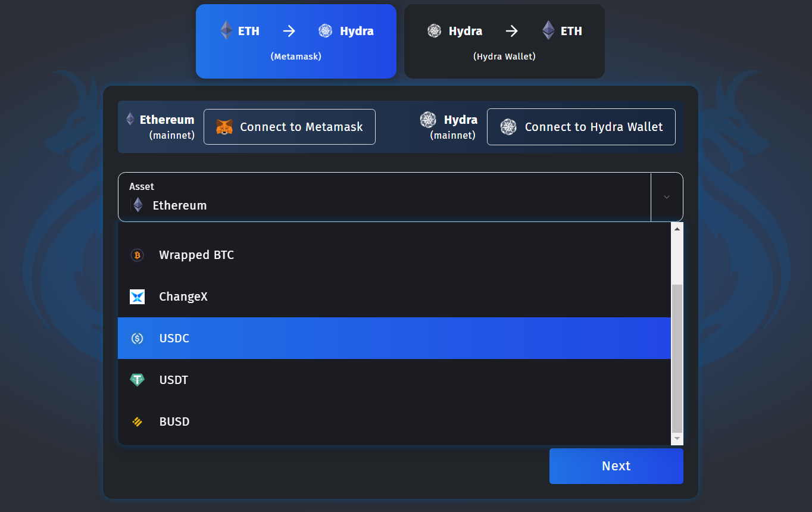Click the ChangeX logo icon

pyautogui.click(x=137, y=296)
